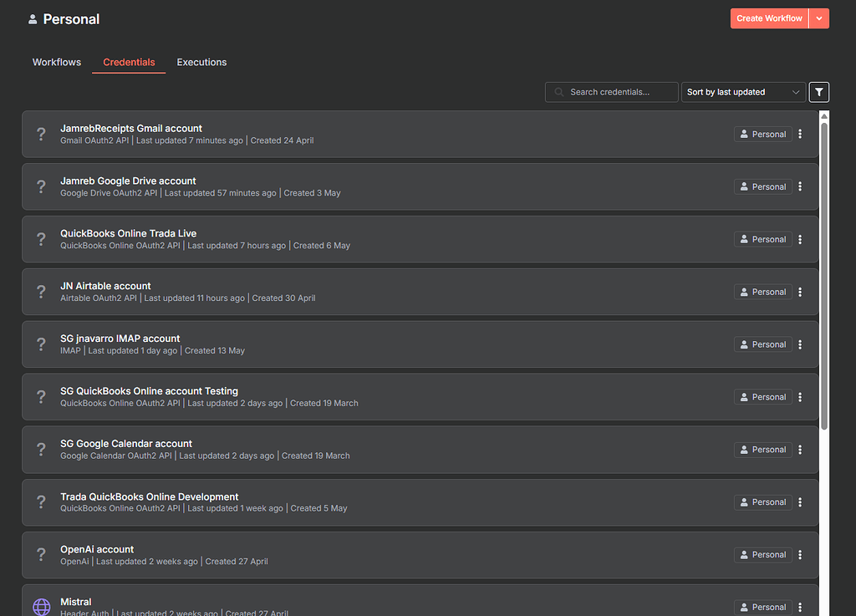This screenshot has width=856, height=616.
Task: Click the Personal badge on QuickBooks Online Trada Live
Action: [762, 238]
